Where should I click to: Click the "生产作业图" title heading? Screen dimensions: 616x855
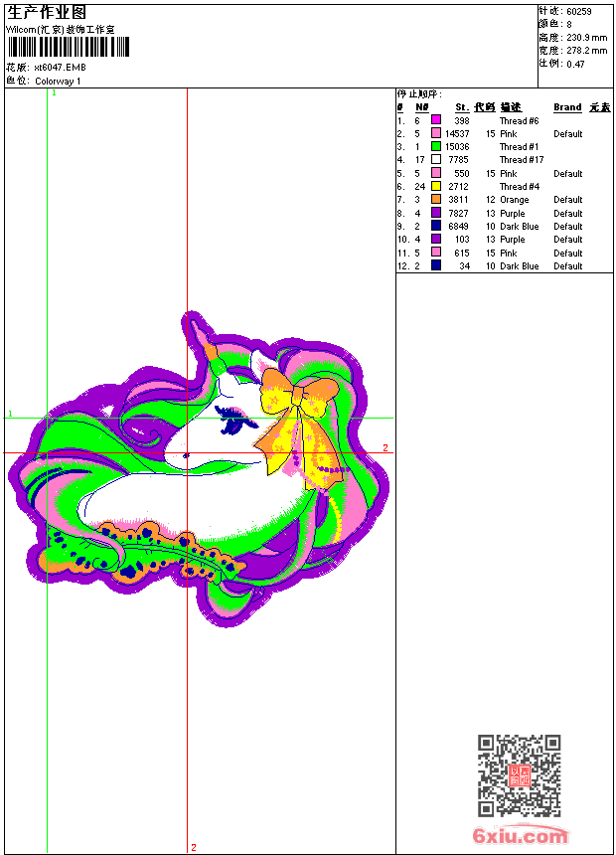(47, 13)
